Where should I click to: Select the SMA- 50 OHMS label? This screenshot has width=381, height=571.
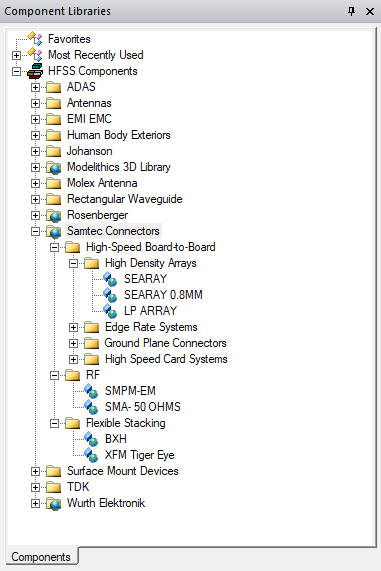(143, 407)
